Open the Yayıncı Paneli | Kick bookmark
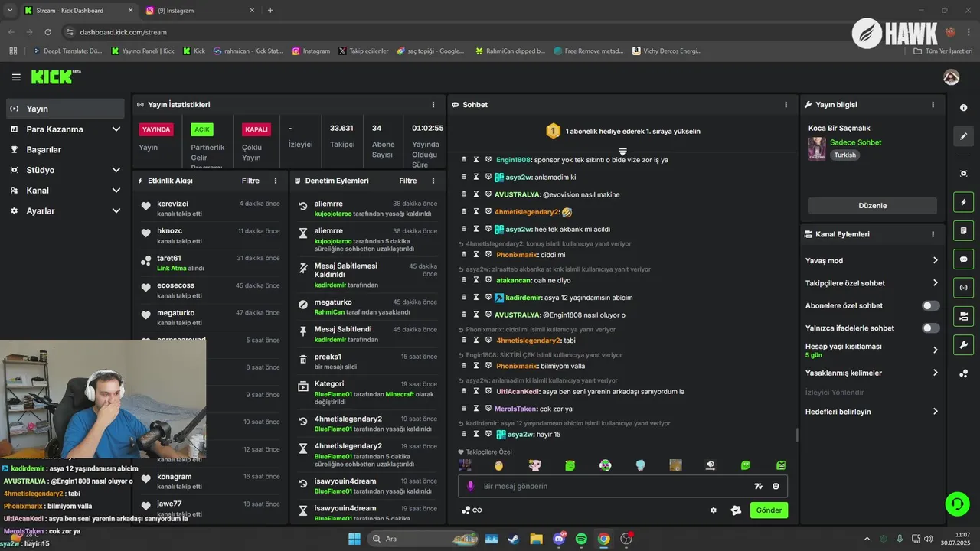 coord(142,51)
